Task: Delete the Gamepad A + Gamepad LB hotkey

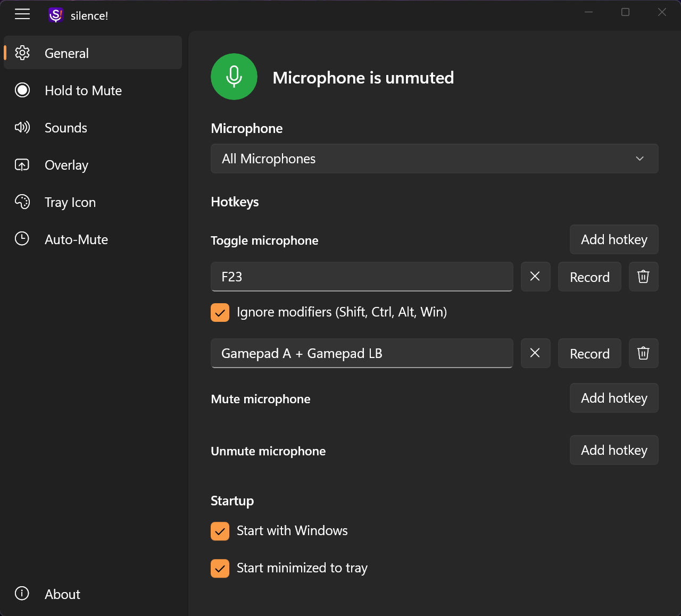Action: pos(643,353)
